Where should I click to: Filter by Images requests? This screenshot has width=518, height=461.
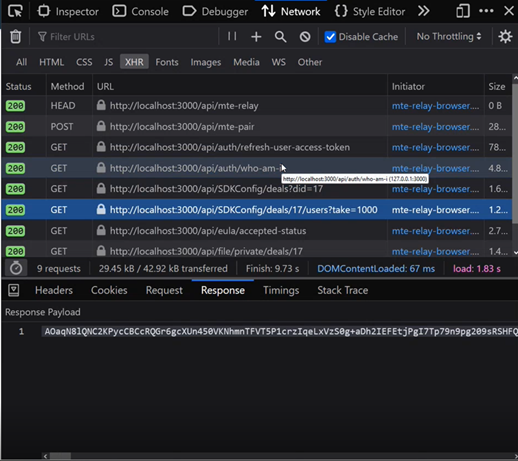(x=206, y=62)
